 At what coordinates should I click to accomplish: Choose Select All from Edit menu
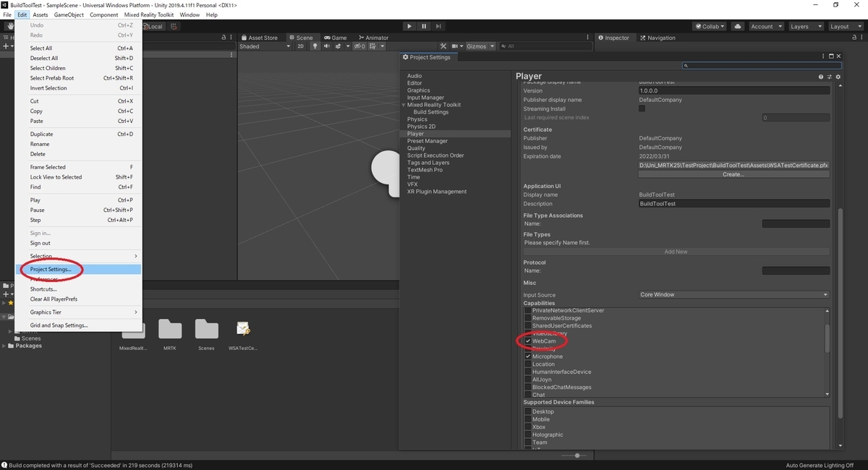tap(78, 48)
